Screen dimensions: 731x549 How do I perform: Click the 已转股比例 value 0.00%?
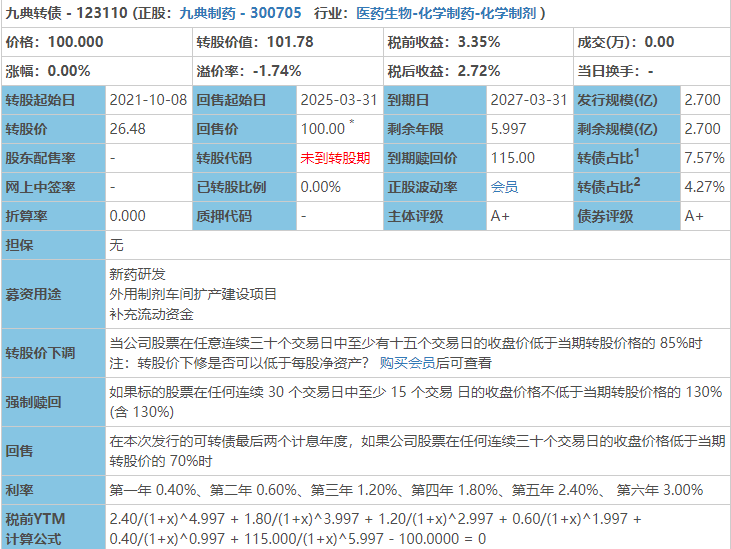[321, 187]
